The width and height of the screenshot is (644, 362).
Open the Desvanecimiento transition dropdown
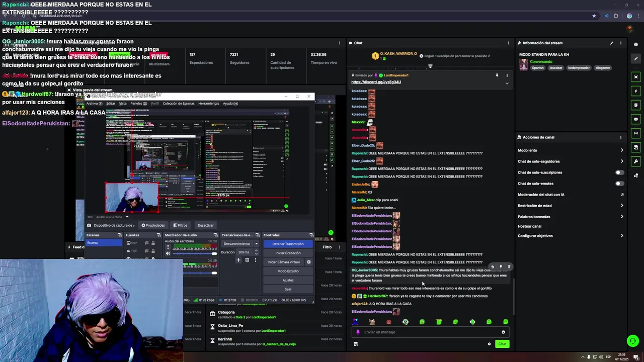(240, 244)
